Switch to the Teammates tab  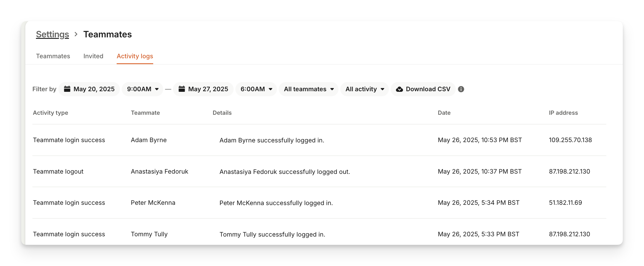click(x=53, y=56)
